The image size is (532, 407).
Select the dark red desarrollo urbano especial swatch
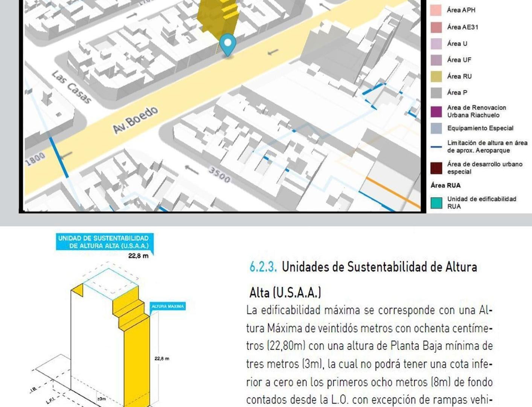tap(436, 168)
